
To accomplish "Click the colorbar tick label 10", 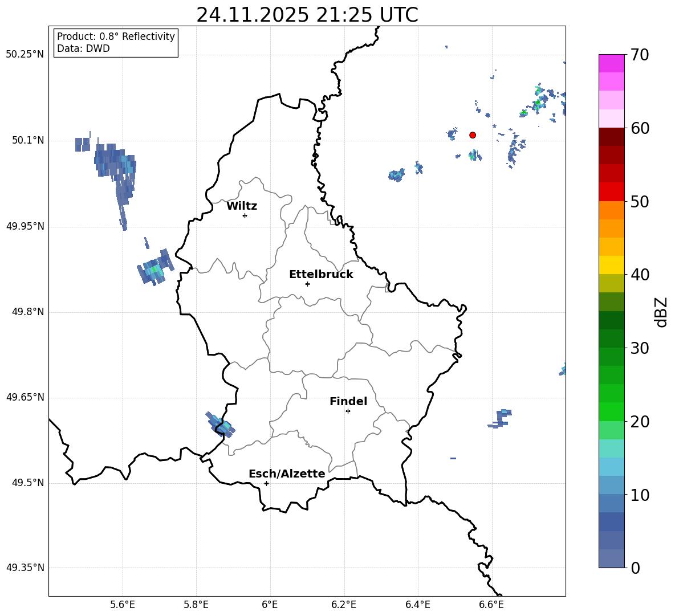I will tap(640, 495).
